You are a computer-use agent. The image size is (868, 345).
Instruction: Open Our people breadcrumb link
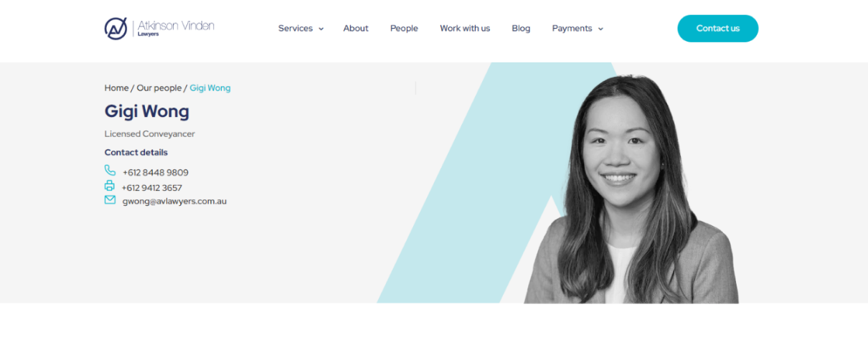click(x=159, y=88)
